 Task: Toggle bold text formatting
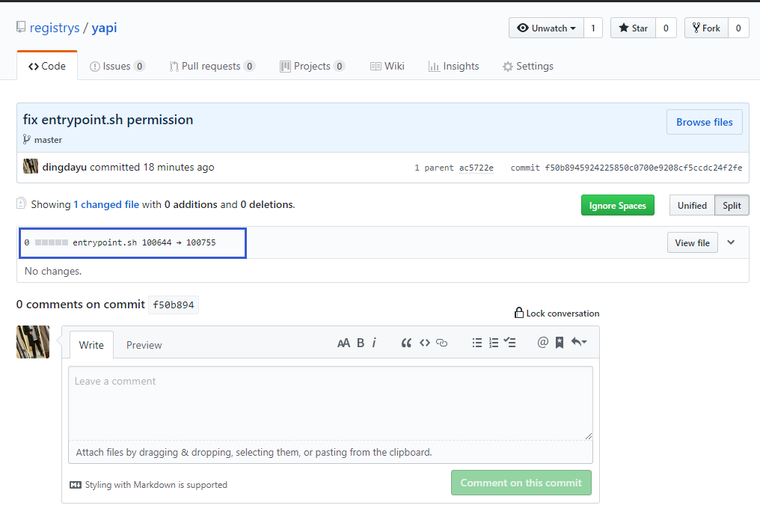coord(361,343)
